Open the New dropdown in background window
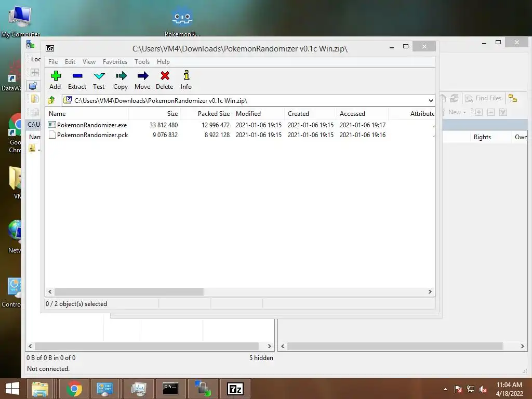Image resolution: width=532 pixels, height=399 pixels. pyautogui.click(x=457, y=112)
